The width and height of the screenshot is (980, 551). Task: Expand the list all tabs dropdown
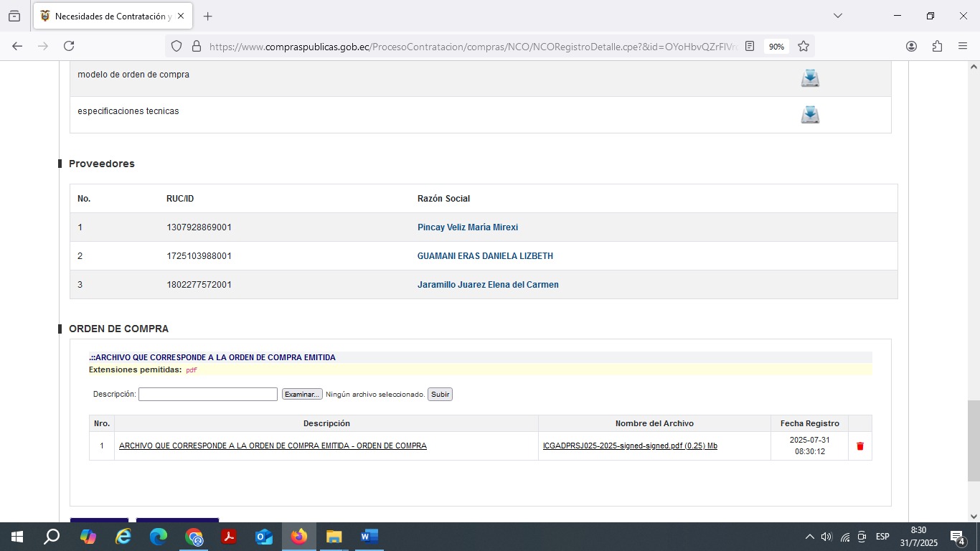(x=837, y=16)
